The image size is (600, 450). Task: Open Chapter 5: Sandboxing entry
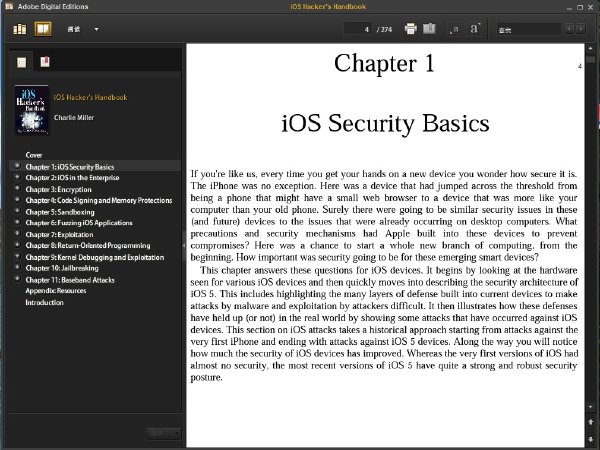pyautogui.click(x=60, y=212)
